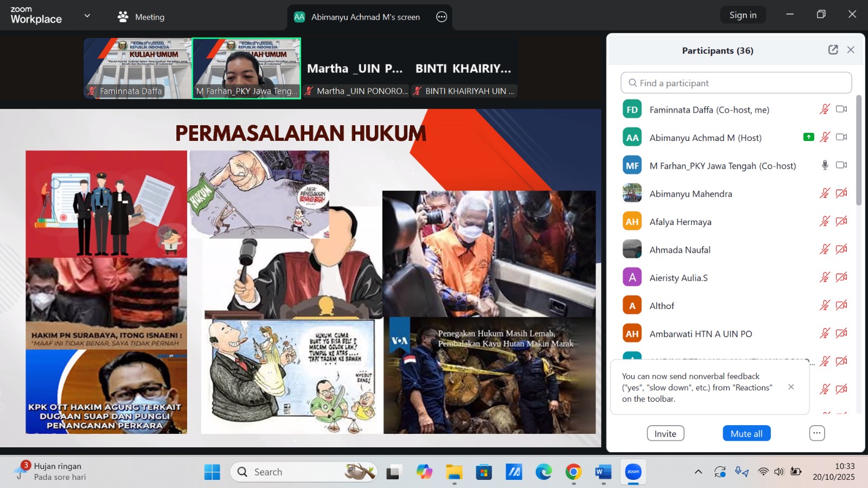Click the more options icon beside shared screen tab
This screenshot has height=488, width=868.
click(x=442, y=17)
